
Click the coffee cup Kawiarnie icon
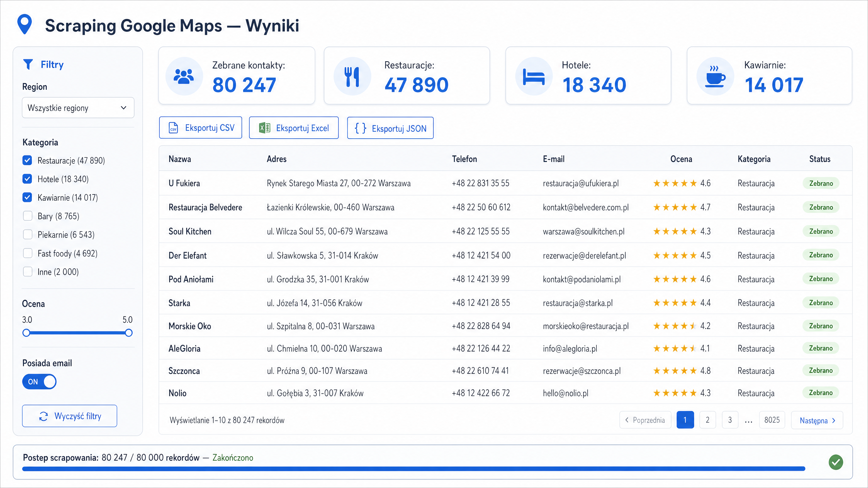(x=715, y=76)
